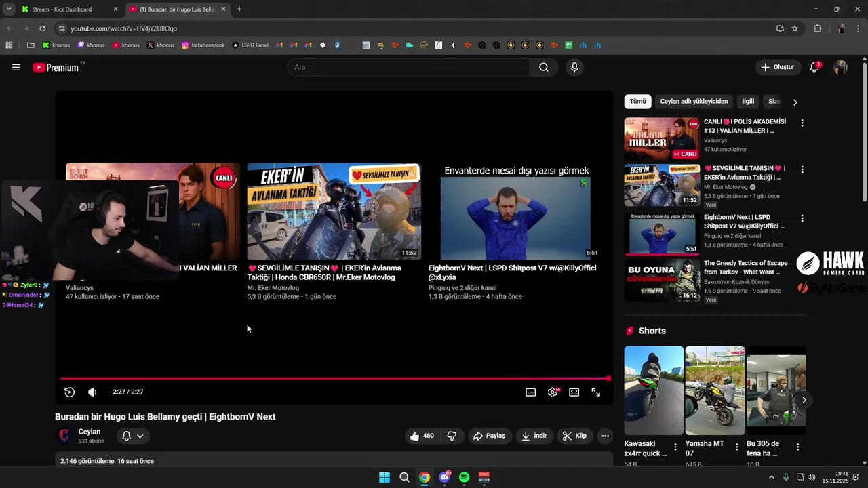Open options for Yamaha MT 07 Short
The width and height of the screenshot is (868, 488).
tap(736, 447)
